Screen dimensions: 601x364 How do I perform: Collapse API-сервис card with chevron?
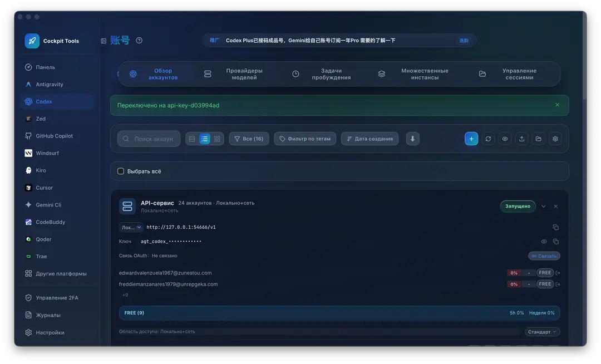[543, 206]
